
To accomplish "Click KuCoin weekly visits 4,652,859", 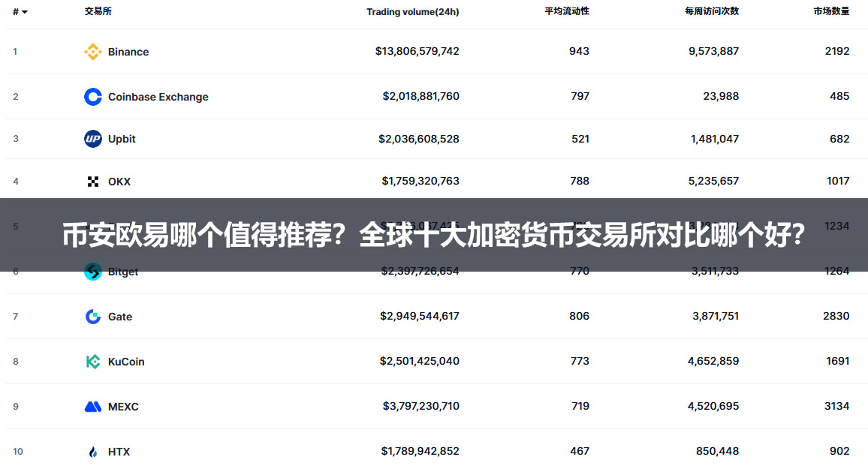I will tap(713, 361).
